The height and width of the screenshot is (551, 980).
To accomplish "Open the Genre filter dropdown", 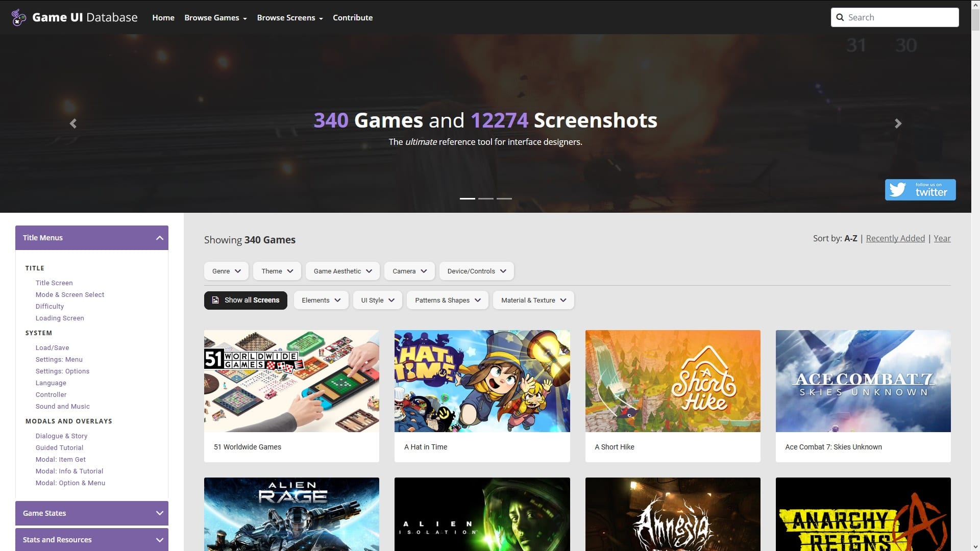I will [x=226, y=271].
